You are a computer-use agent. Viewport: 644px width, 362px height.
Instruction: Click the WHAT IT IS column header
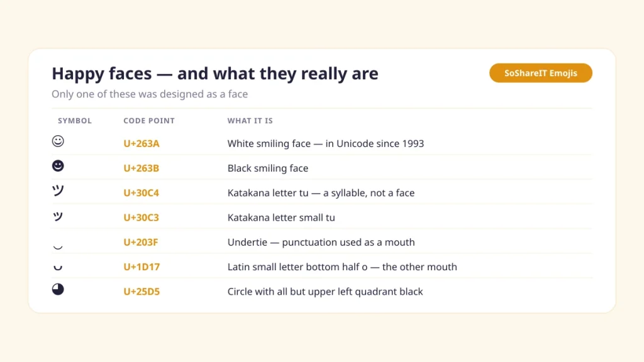point(250,121)
